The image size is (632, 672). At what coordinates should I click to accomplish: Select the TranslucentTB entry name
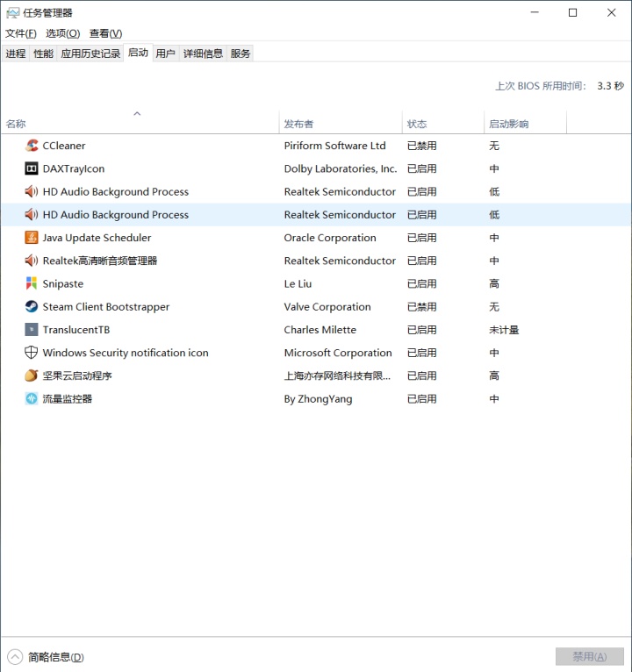[x=76, y=330]
